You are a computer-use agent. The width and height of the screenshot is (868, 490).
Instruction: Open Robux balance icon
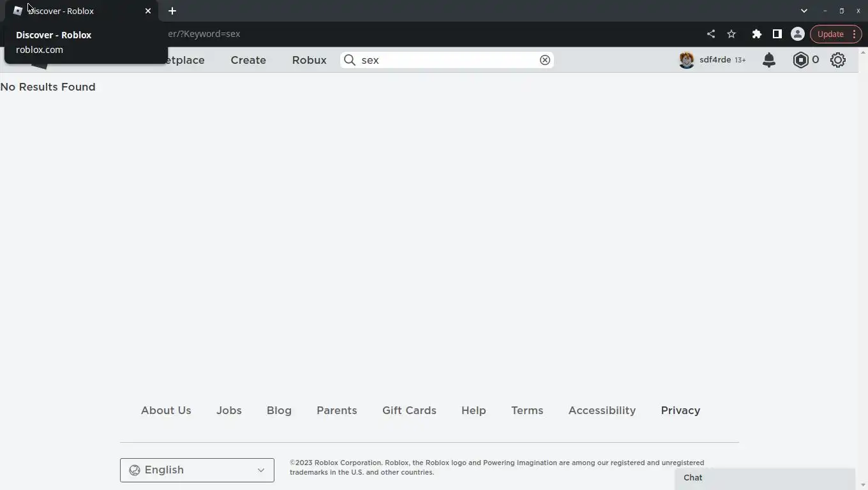(x=800, y=60)
